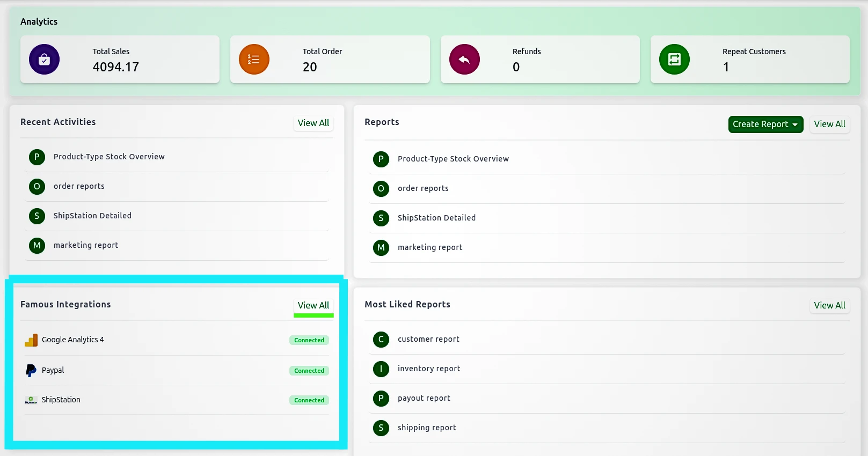Image resolution: width=868 pixels, height=456 pixels.
Task: Open the payout report item
Action: point(424,398)
